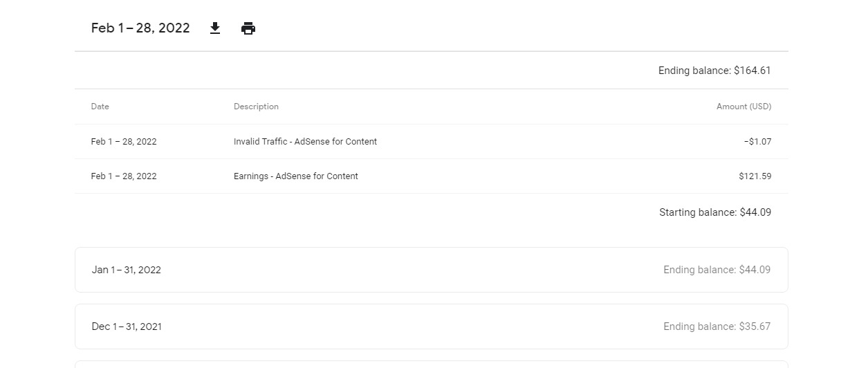Open Earnings - AdSense for Content row
Viewport: 868px width, 368px height.
(431, 176)
